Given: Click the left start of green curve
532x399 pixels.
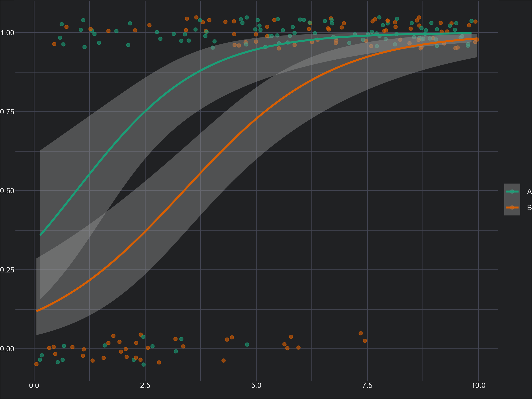Looking at the screenshot, I should point(40,235).
